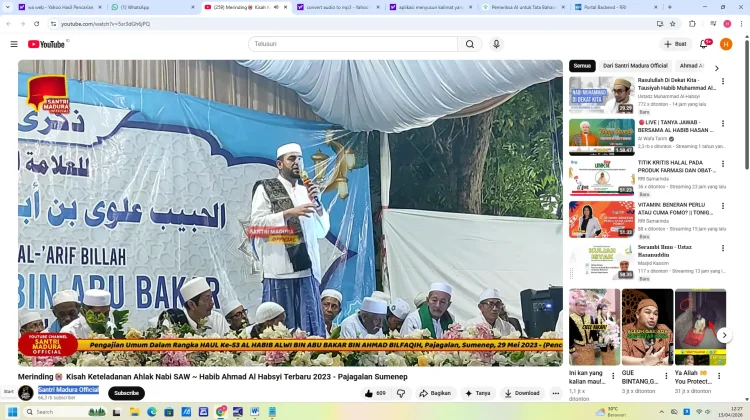Open LIVE Tanya Jawab Al Habib Hasan thumbnail
The width and height of the screenshot is (750, 420).
[602, 137]
